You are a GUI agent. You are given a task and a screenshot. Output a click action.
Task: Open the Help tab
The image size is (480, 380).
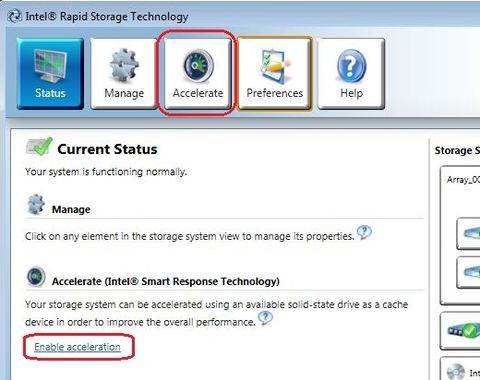coord(351,73)
